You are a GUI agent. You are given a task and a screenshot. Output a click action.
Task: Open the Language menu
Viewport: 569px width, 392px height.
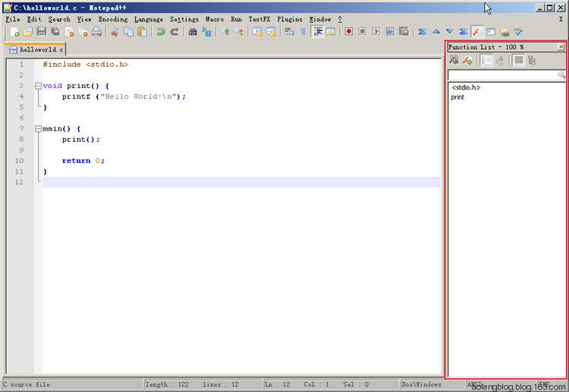(x=149, y=19)
